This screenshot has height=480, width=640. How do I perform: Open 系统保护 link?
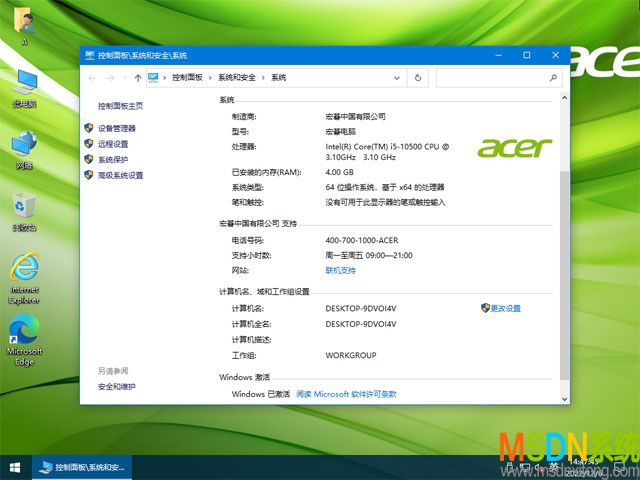(x=113, y=160)
